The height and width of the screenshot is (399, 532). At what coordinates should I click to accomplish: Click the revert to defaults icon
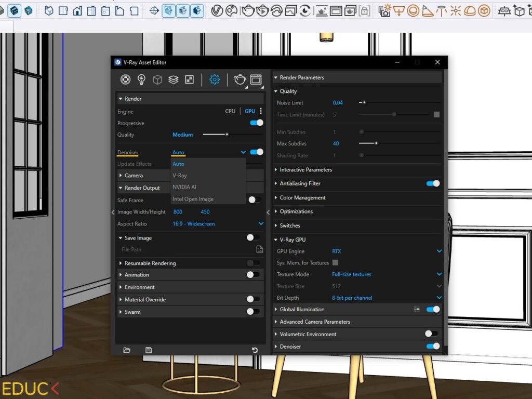(255, 350)
